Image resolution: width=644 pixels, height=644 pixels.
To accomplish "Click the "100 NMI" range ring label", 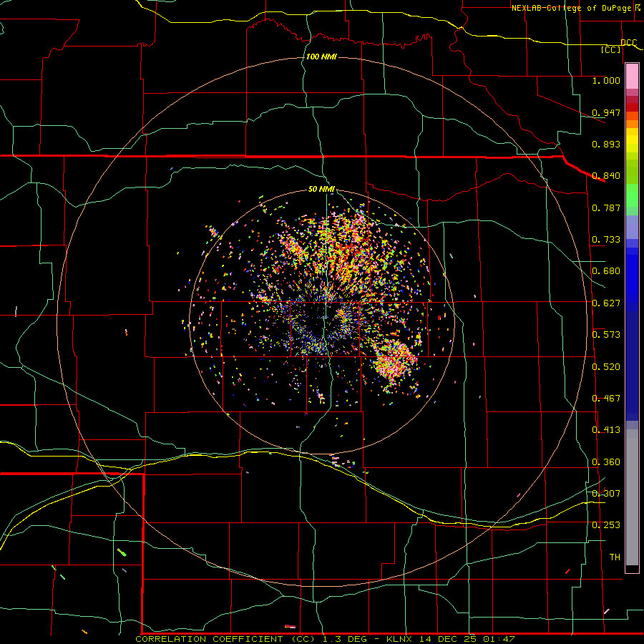I will (x=321, y=57).
